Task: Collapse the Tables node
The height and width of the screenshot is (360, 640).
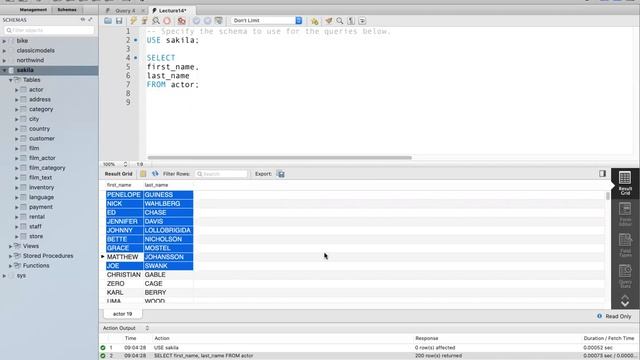Action: pos(11,80)
